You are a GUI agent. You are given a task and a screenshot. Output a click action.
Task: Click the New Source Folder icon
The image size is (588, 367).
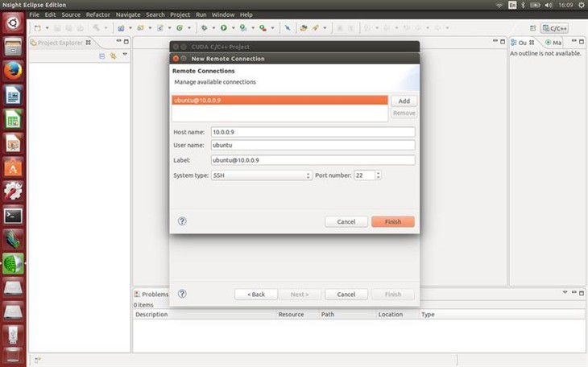[x=140, y=28]
